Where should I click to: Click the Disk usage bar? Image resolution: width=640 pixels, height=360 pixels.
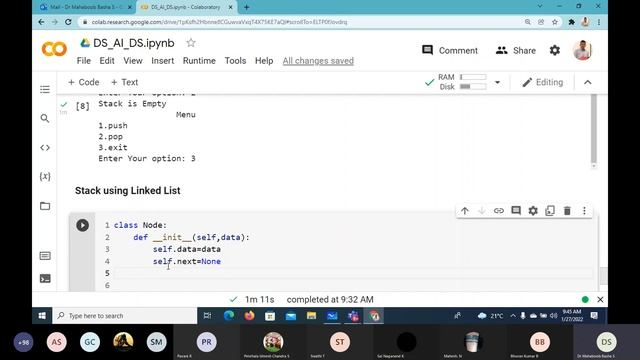click(x=473, y=87)
